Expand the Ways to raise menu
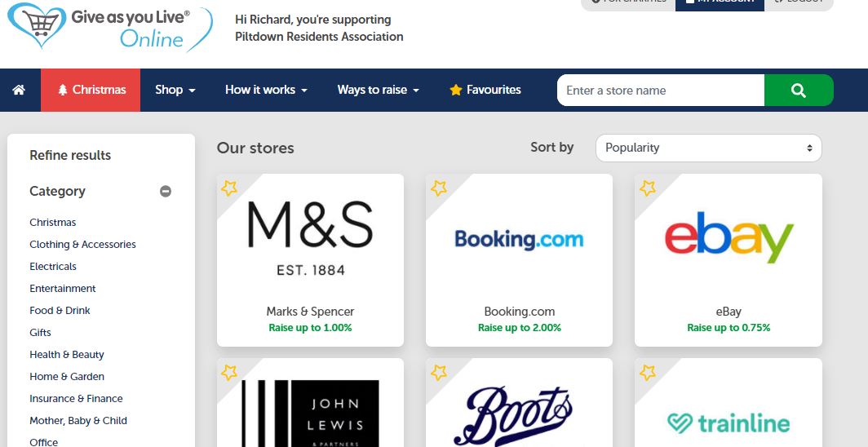The height and width of the screenshot is (447, 868). 378,90
